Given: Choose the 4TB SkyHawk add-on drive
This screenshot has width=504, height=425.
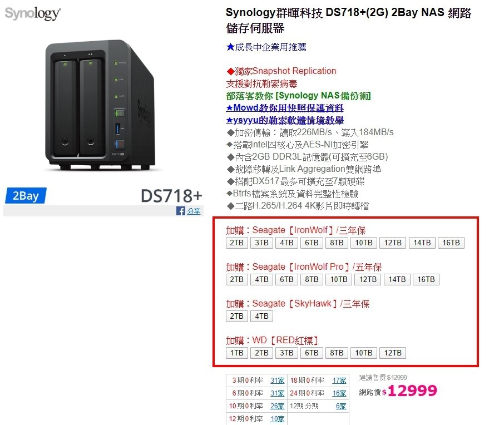Looking at the screenshot, I should pos(261,316).
